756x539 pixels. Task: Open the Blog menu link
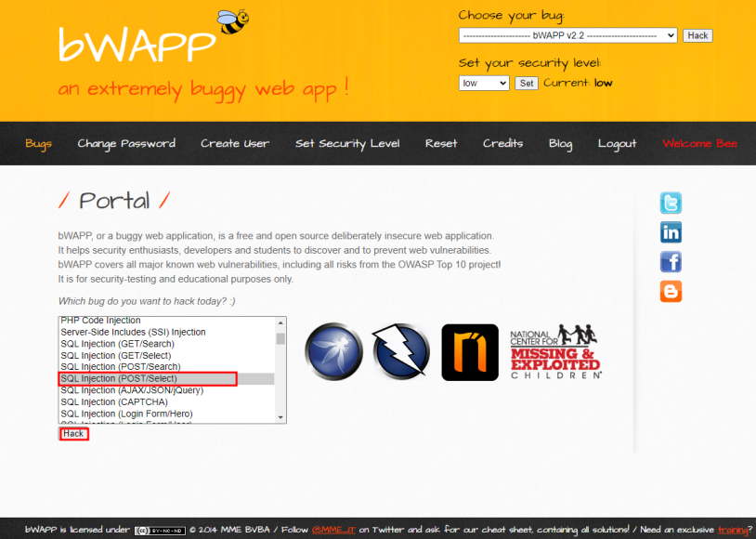(x=560, y=143)
